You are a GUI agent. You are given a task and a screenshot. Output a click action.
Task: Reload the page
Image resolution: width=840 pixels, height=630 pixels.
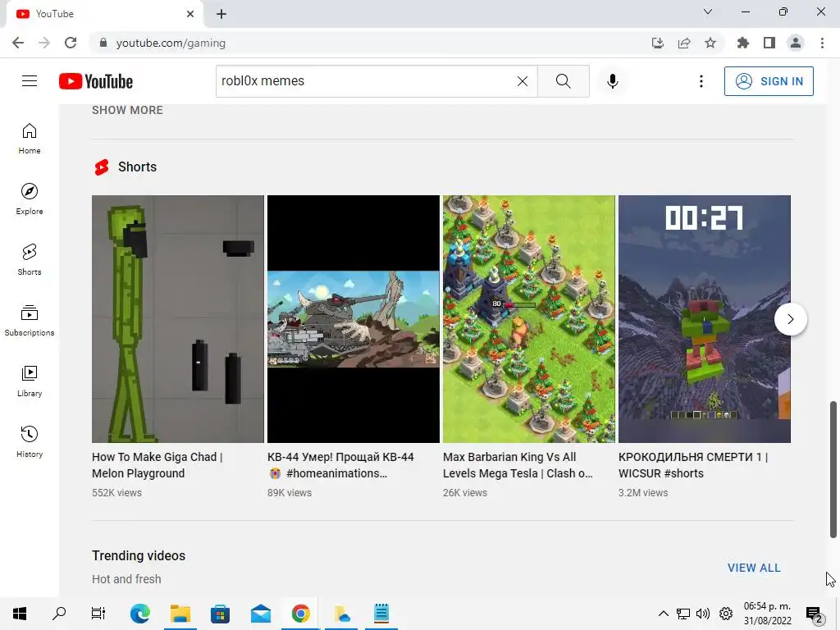(71, 43)
